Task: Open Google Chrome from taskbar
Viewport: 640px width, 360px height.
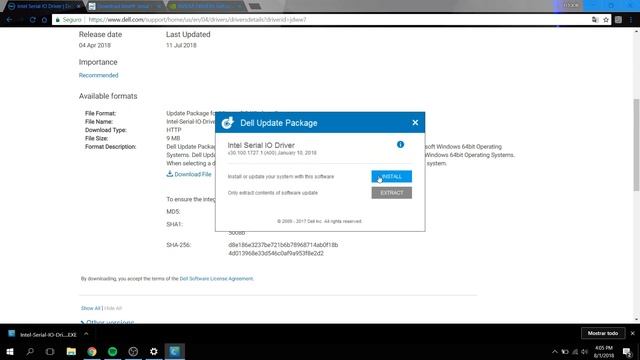Action: (92, 351)
